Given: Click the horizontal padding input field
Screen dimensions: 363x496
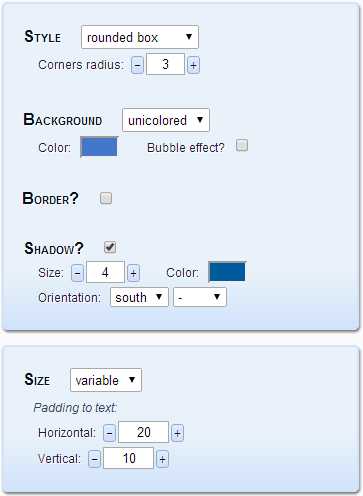Looking at the screenshot, I should tap(143, 432).
